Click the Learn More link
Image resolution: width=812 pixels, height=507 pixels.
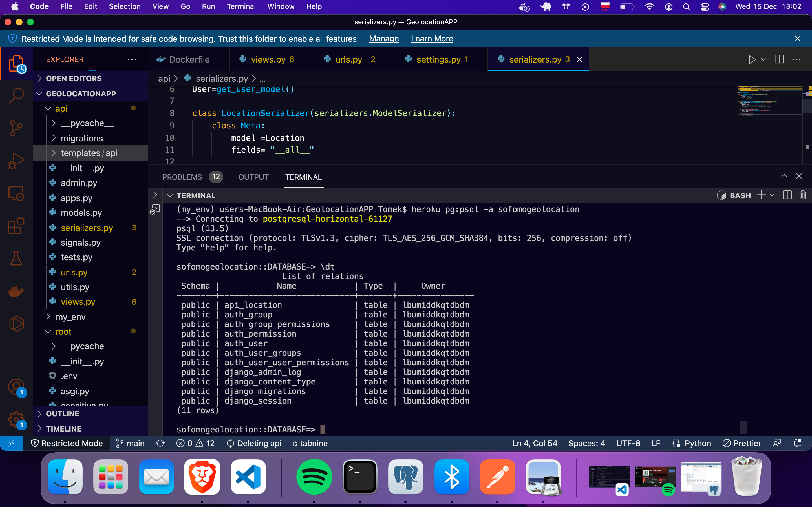[x=432, y=39]
